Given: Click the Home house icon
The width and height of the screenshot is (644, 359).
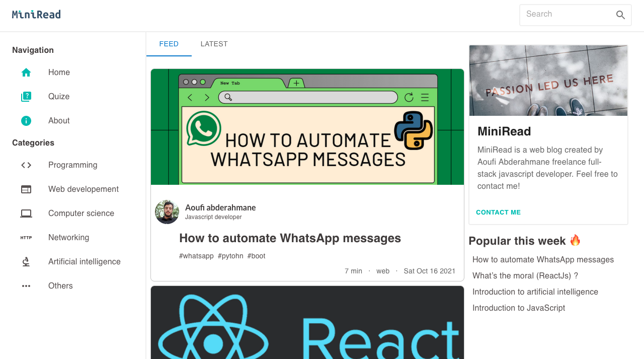Looking at the screenshot, I should [x=26, y=73].
